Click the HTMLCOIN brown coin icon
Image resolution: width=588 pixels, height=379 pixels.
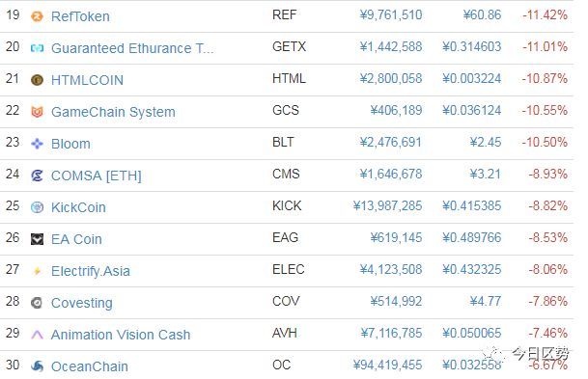click(37, 80)
